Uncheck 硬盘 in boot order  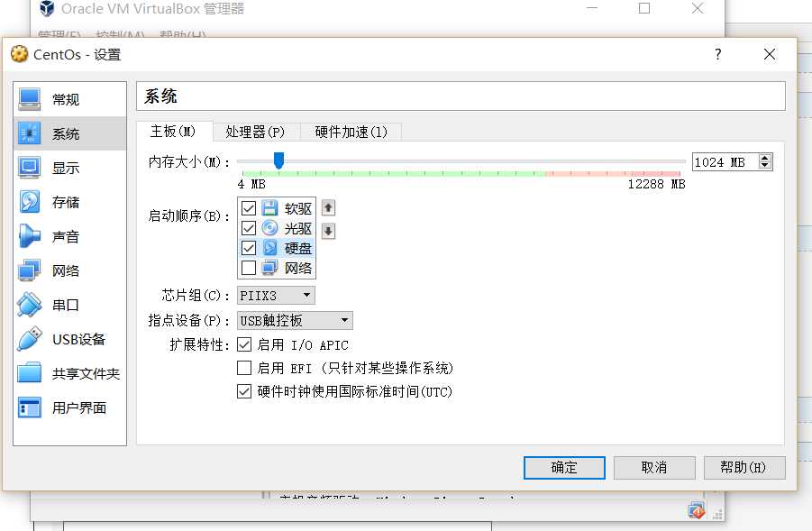click(249, 248)
